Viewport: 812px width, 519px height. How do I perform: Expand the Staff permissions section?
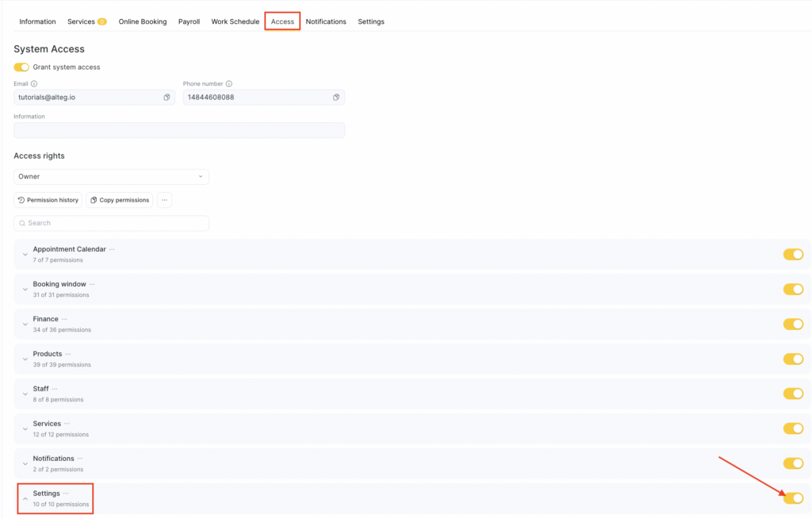[x=25, y=394]
